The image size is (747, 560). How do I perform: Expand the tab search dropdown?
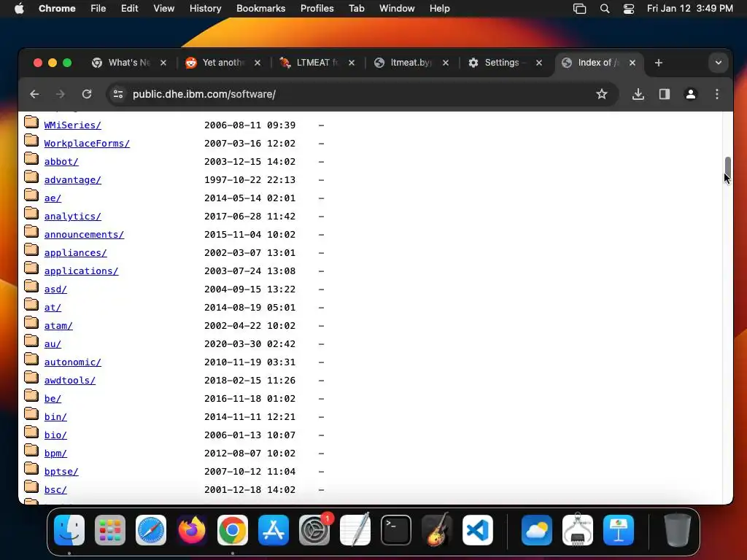pyautogui.click(x=718, y=63)
